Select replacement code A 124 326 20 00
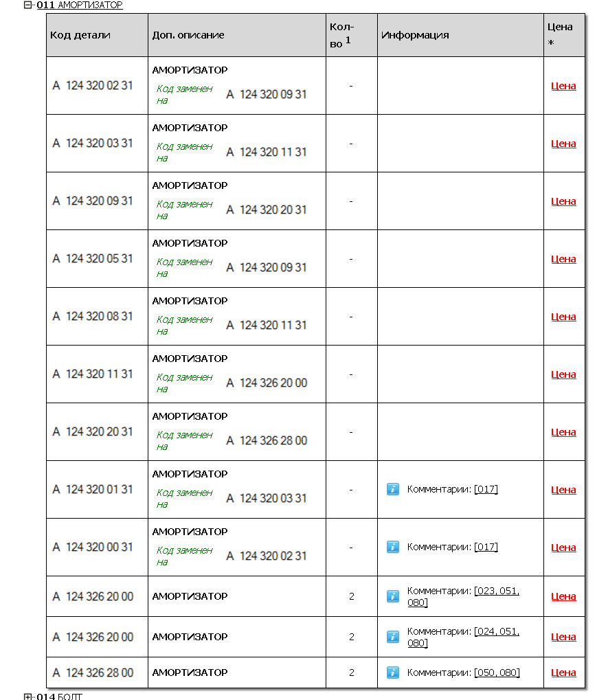 coord(267,383)
